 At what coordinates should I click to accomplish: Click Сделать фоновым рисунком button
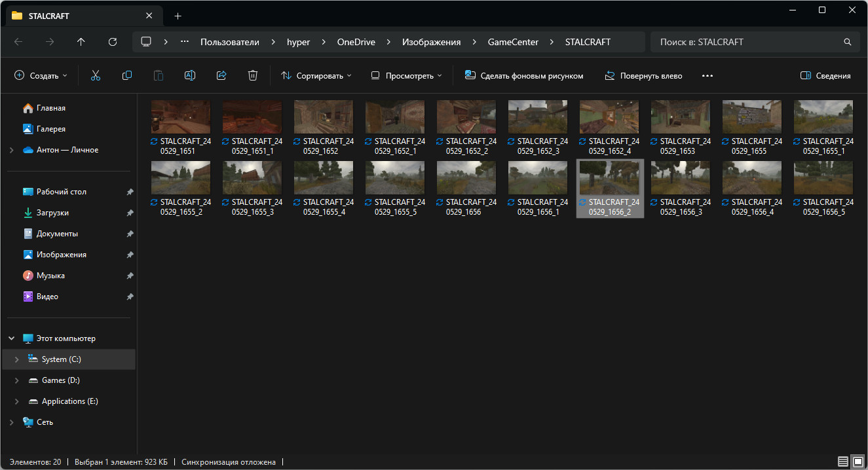524,76
